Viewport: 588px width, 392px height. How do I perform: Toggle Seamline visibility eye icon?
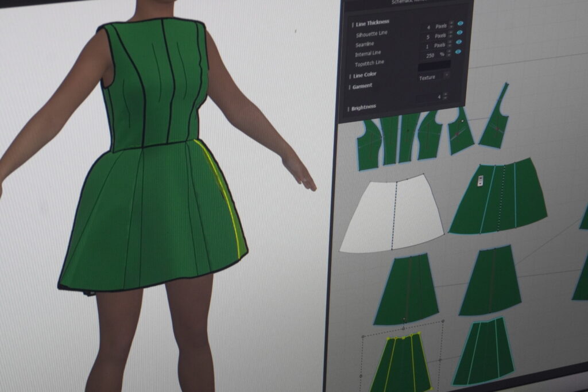click(459, 33)
